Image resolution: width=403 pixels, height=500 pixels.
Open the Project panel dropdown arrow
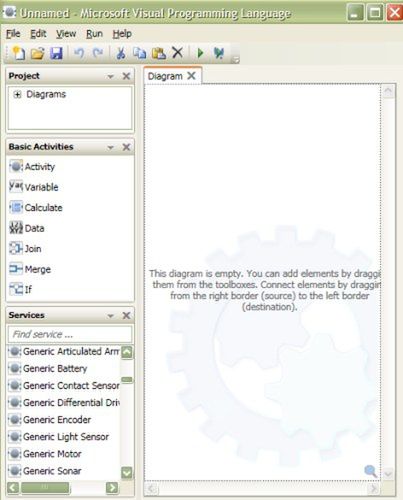click(x=110, y=76)
